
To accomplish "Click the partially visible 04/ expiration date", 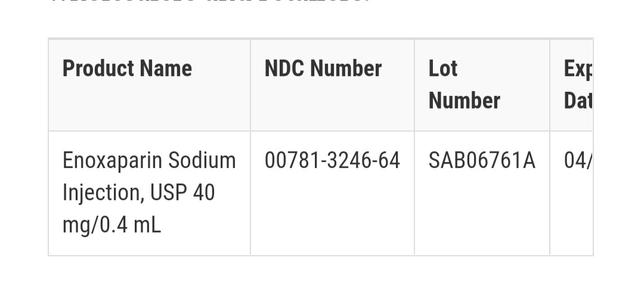I will coord(578,160).
